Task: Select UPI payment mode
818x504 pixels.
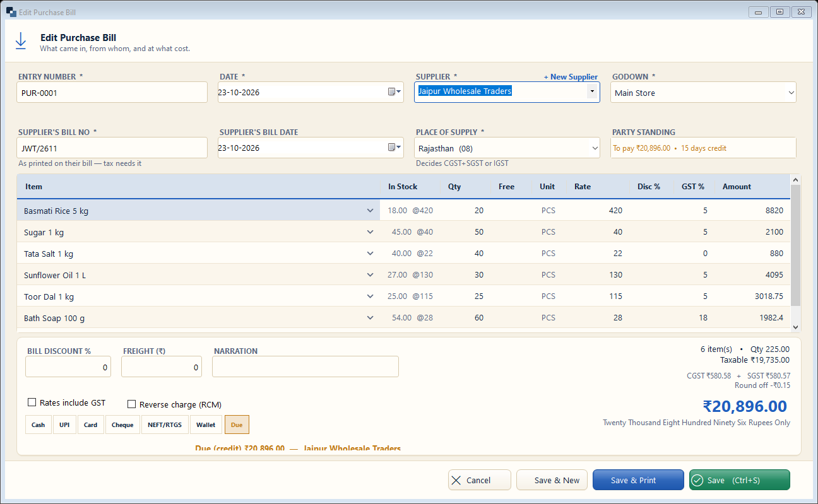Action: point(64,425)
